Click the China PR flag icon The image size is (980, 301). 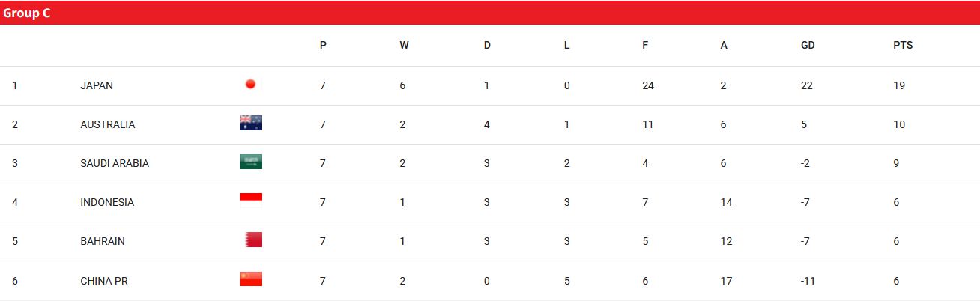pyautogui.click(x=251, y=279)
